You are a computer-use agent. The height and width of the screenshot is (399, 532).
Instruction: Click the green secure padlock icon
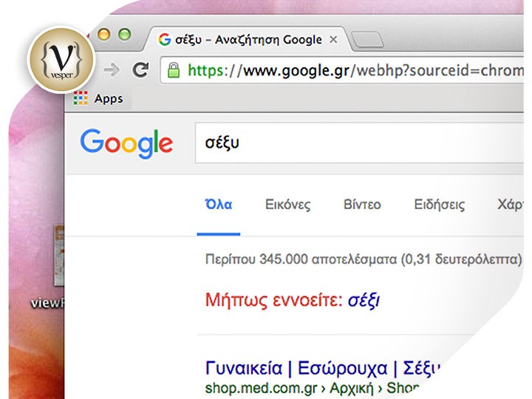click(x=174, y=70)
